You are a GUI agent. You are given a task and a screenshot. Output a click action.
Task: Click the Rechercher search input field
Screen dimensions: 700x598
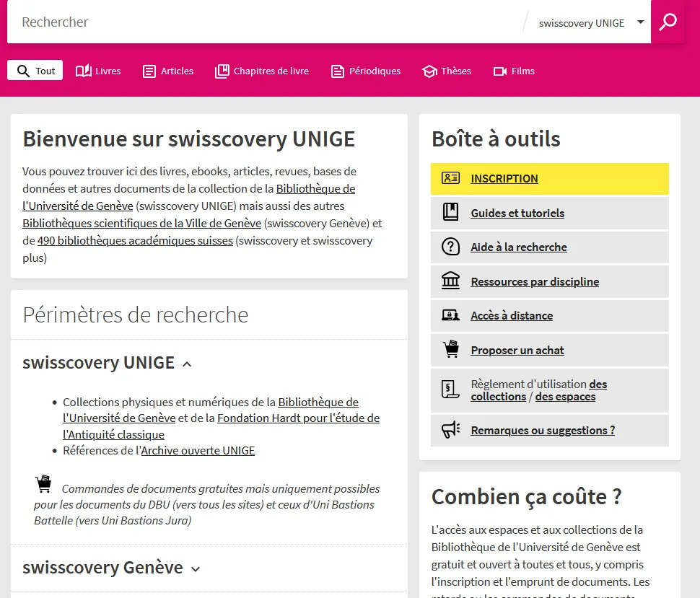click(268, 22)
